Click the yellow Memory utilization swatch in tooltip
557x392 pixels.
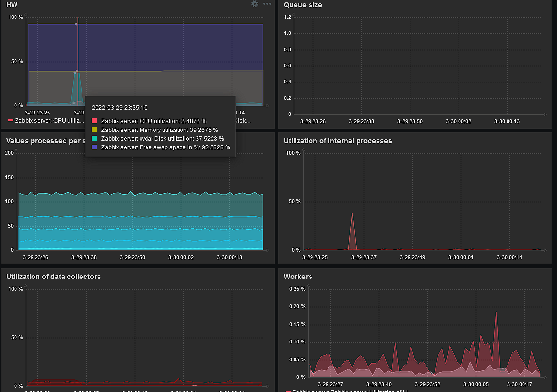tap(94, 130)
